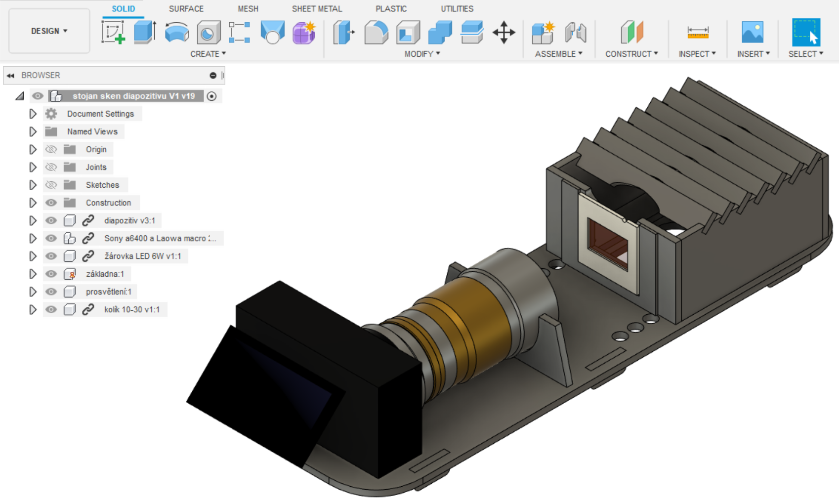
Task: Show the Sketches folder
Action: click(51, 185)
